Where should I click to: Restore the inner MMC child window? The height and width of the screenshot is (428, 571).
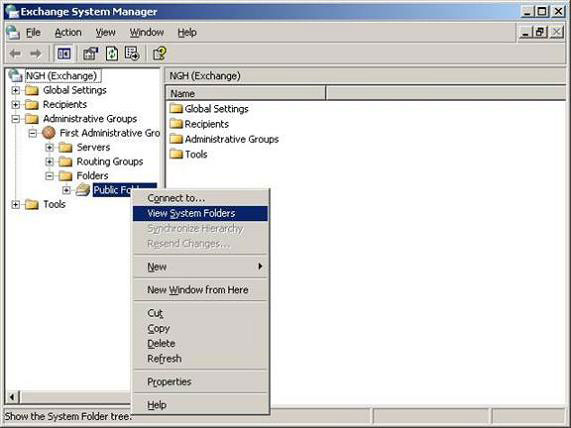(540, 33)
